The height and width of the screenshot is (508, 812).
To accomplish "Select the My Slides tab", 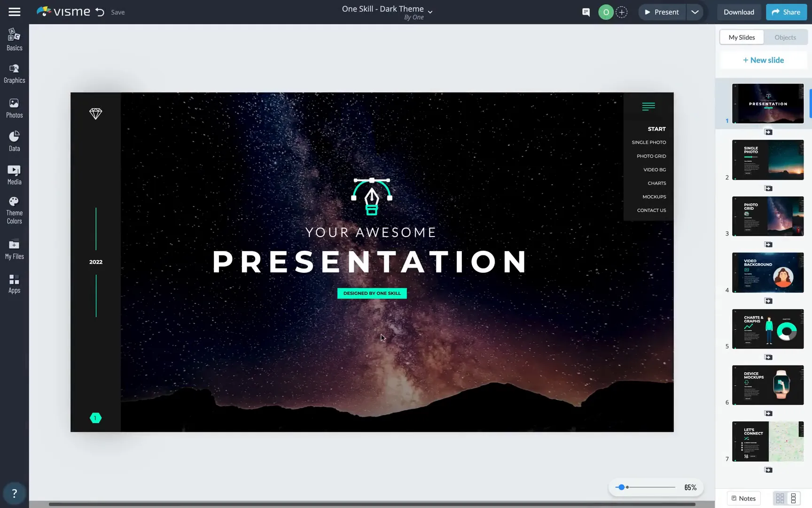I will click(742, 37).
